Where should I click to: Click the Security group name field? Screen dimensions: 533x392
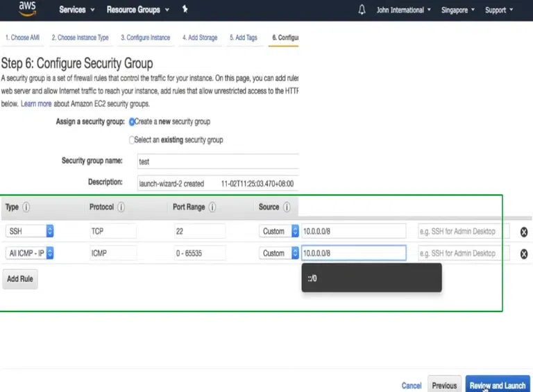(x=217, y=161)
